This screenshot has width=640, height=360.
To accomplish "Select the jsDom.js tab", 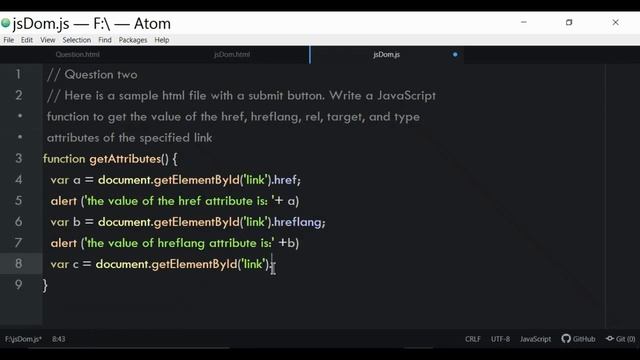I will tap(386, 55).
